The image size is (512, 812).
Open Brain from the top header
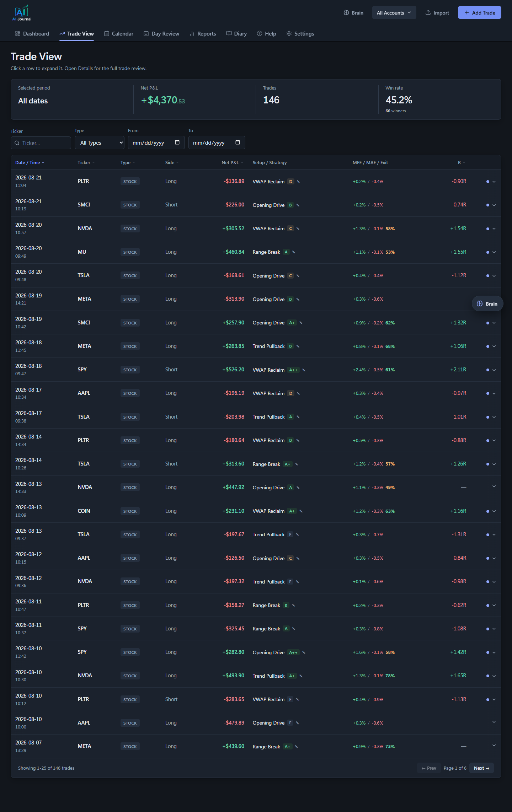(x=353, y=13)
